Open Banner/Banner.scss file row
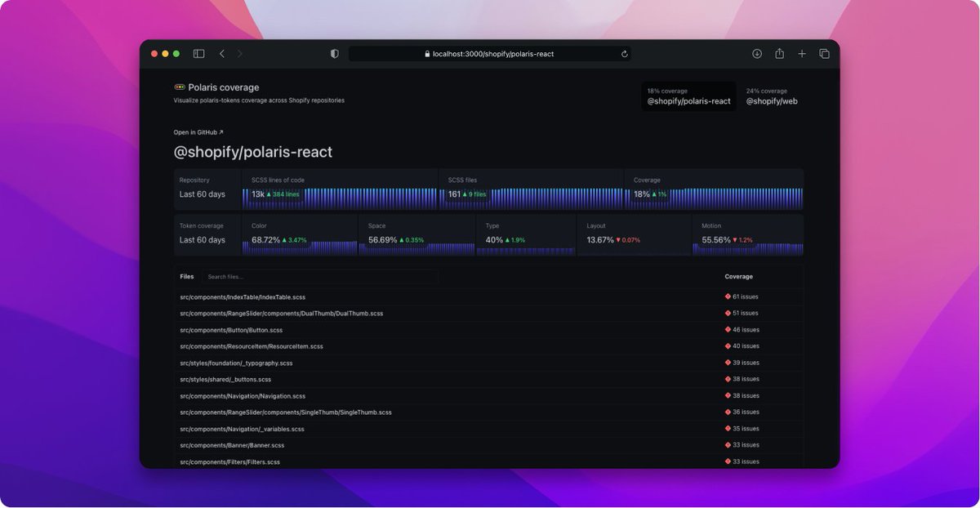Image resolution: width=980 pixels, height=508 pixels. [488, 445]
